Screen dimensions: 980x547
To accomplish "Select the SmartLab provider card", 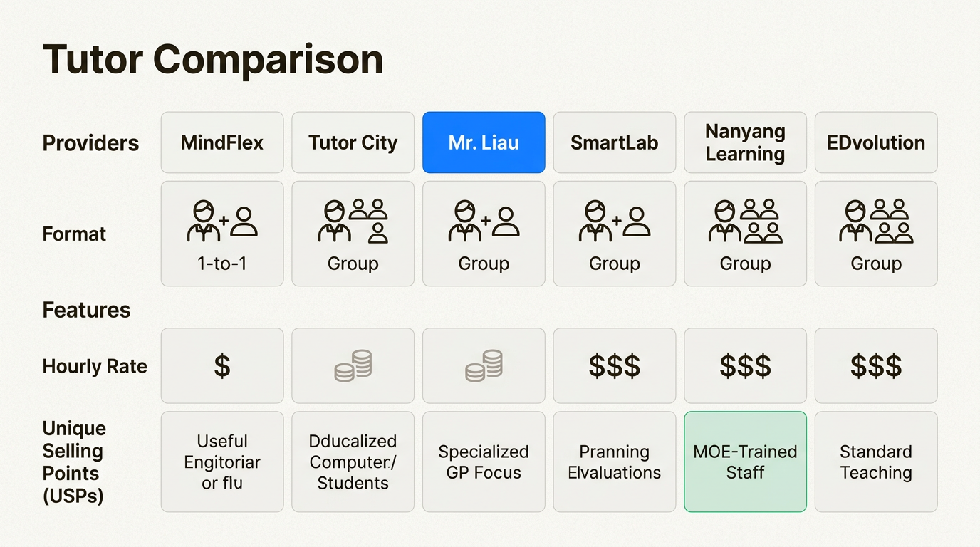I will click(615, 142).
